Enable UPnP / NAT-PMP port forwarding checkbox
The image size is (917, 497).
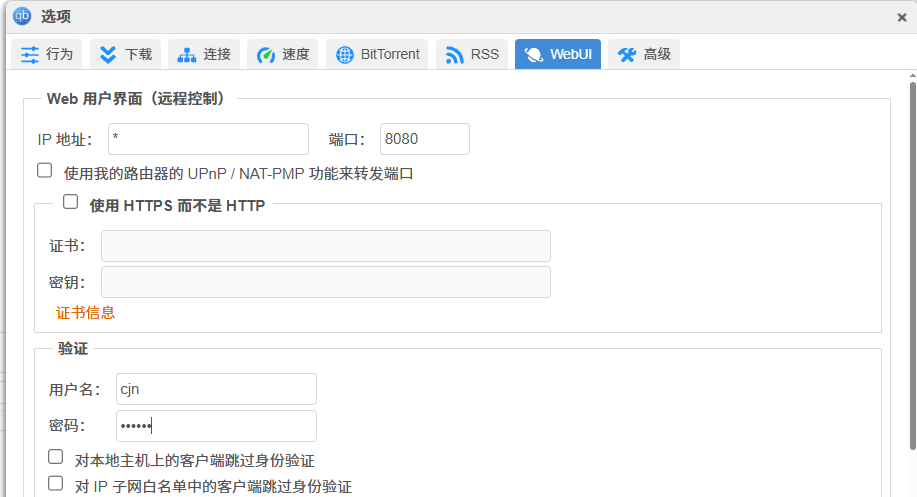pyautogui.click(x=44, y=171)
